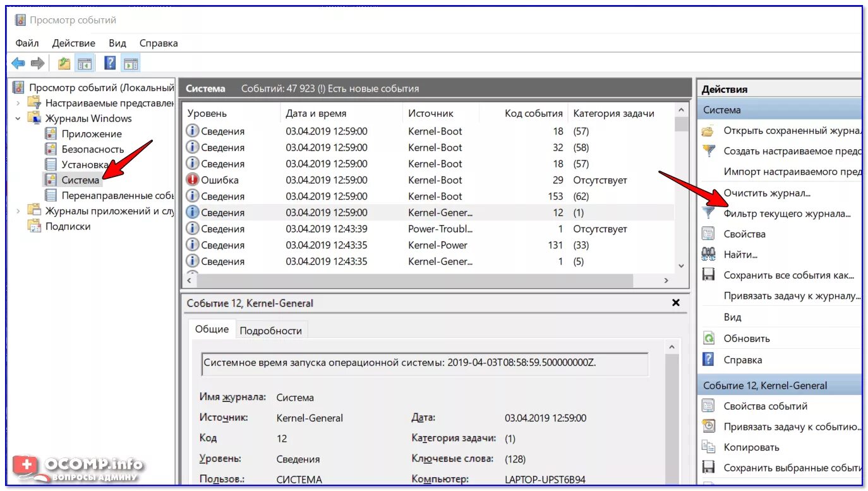Screen dimensions: 868x491
Task: Click the event list horizontal scrollbar left arrow
Action: (190, 280)
